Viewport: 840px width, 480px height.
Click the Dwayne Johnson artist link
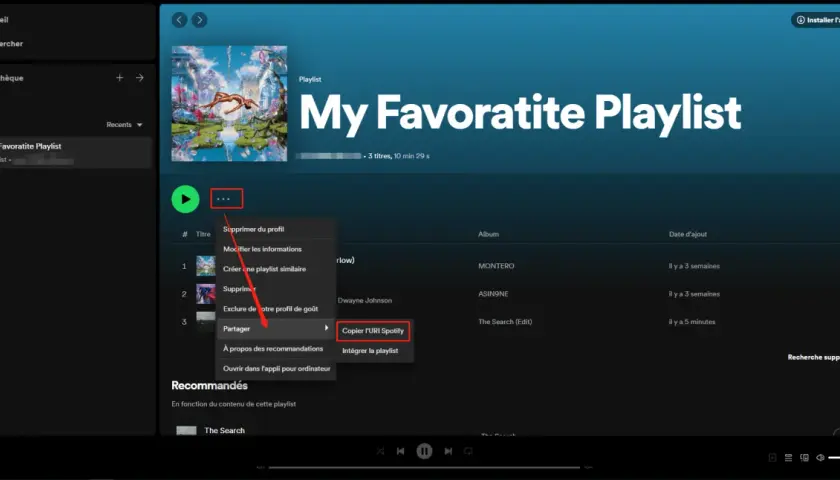click(x=364, y=301)
